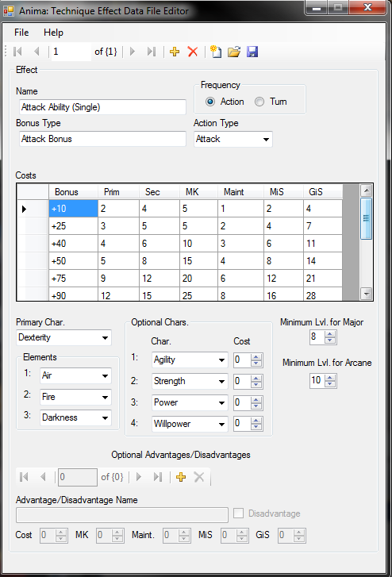The image size is (392, 577).
Task: Click the Name field Attack Ability (Single)
Action: click(x=102, y=107)
